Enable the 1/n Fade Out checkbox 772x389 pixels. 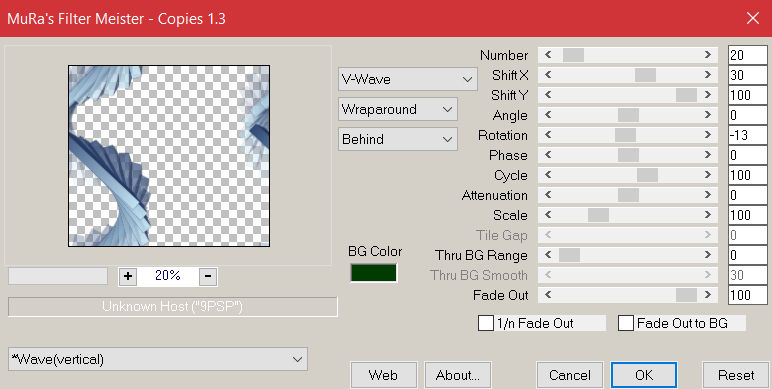pyautogui.click(x=486, y=324)
